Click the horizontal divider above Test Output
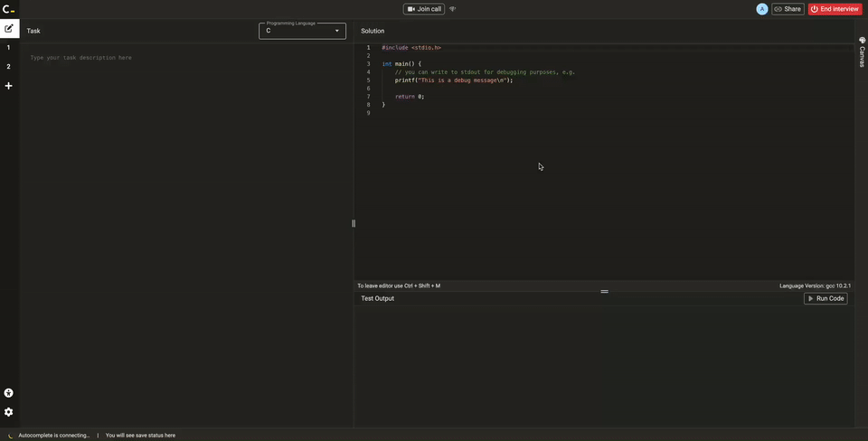Screen dimensions: 868x441 pyautogui.click(x=604, y=291)
